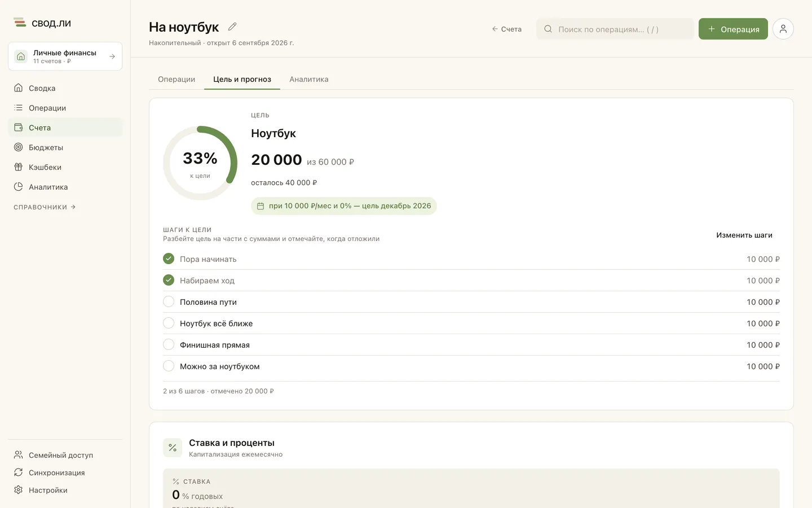Switch to the Операции tab
The height and width of the screenshot is (508, 812).
176,79
